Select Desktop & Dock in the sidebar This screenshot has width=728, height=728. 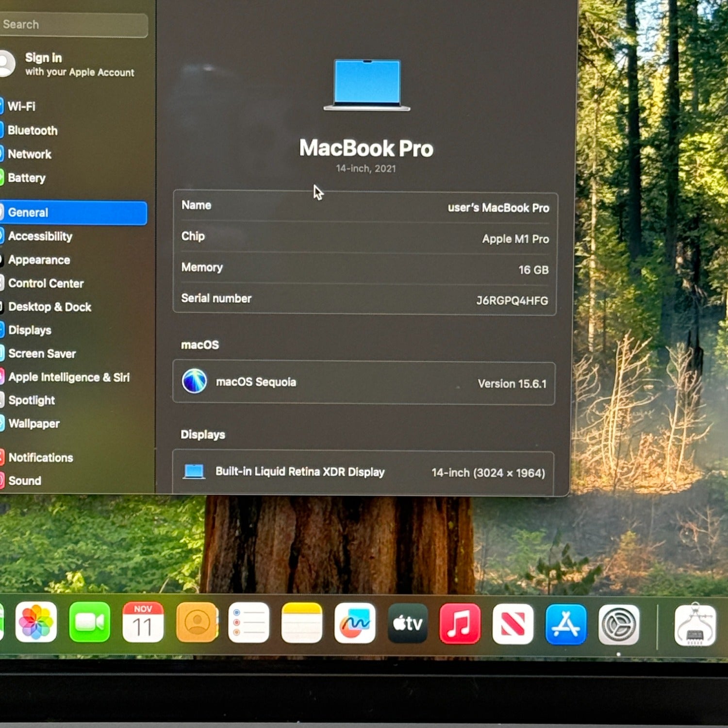(50, 307)
